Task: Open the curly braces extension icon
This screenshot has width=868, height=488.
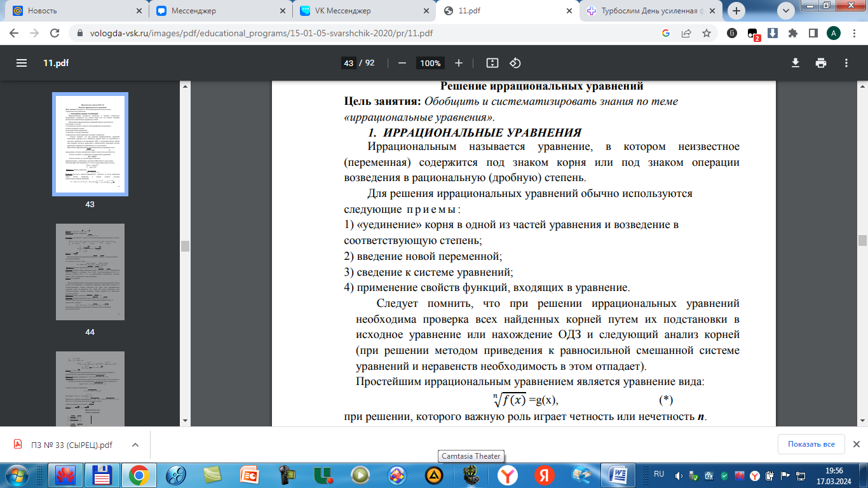Action: [732, 33]
